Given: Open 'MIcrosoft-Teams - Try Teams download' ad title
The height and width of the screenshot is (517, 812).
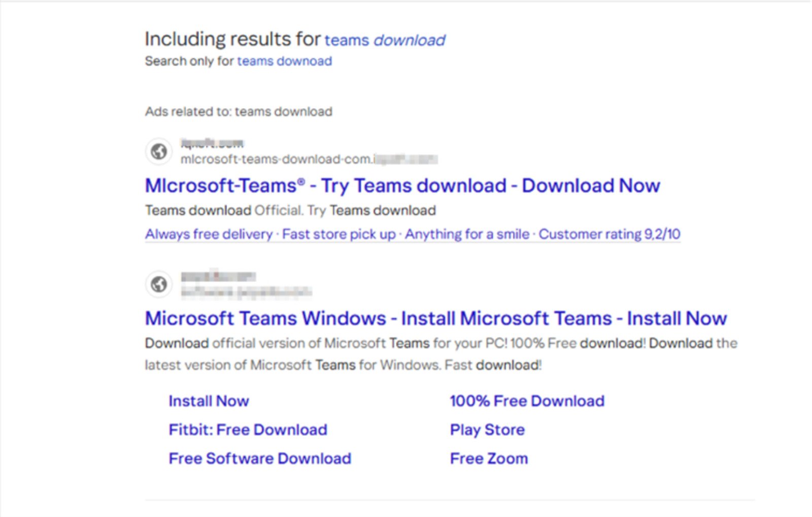Looking at the screenshot, I should pyautogui.click(x=402, y=186).
